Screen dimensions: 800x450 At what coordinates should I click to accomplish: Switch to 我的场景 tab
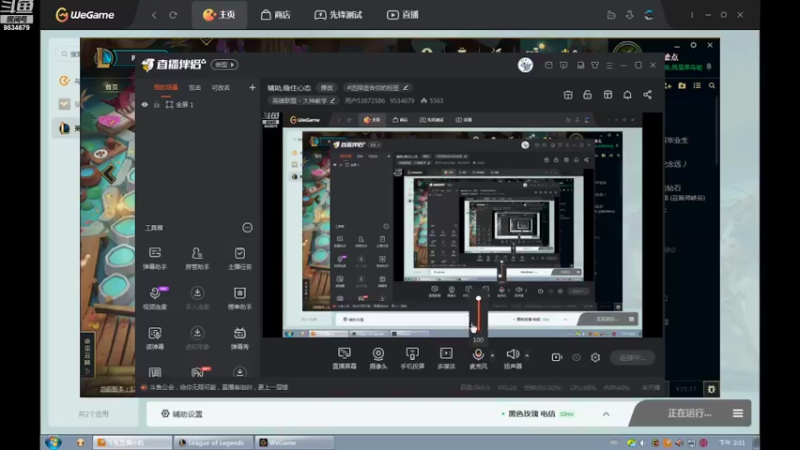click(166, 88)
